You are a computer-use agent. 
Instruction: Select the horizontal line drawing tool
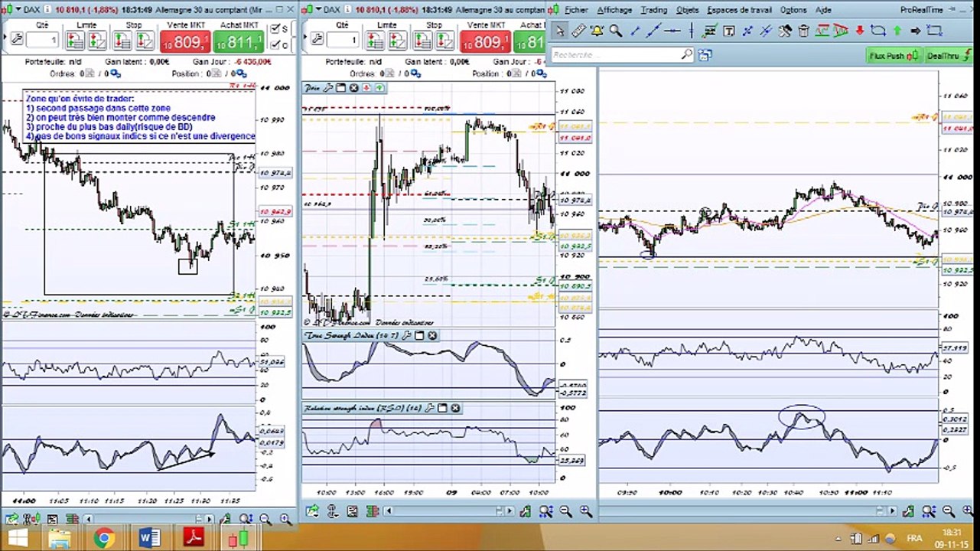(x=672, y=31)
